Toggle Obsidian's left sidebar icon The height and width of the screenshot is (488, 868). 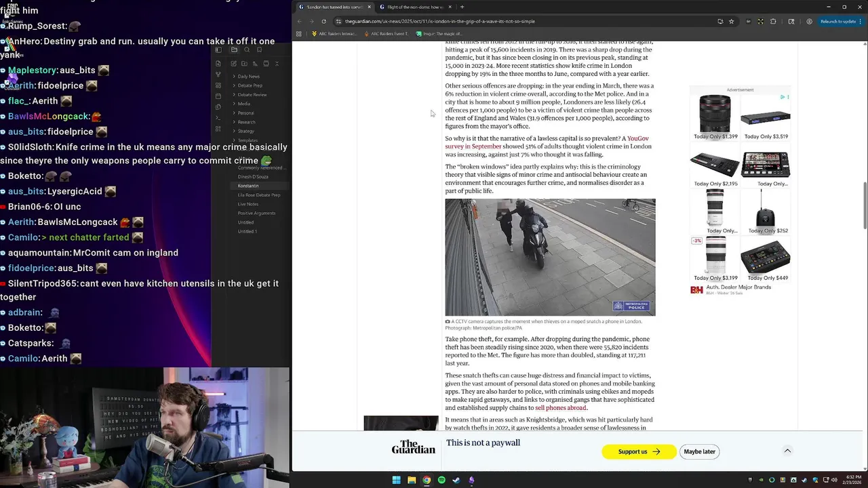218,49
